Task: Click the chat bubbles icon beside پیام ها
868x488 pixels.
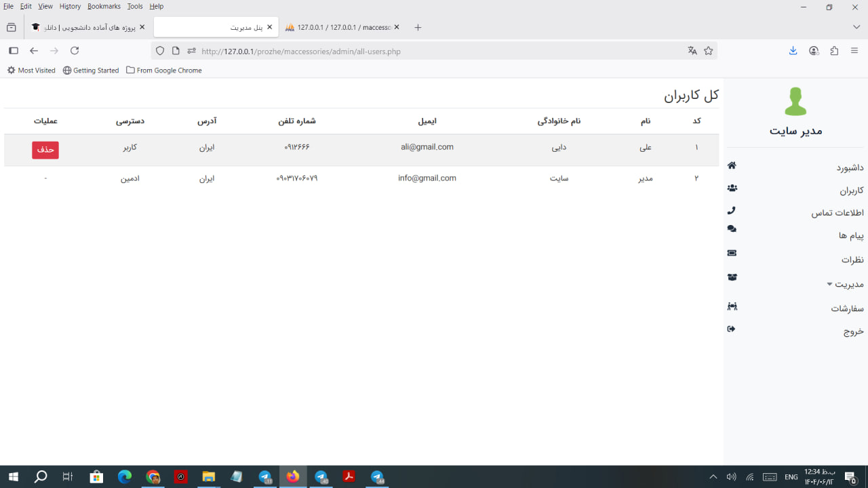Action: 732,229
